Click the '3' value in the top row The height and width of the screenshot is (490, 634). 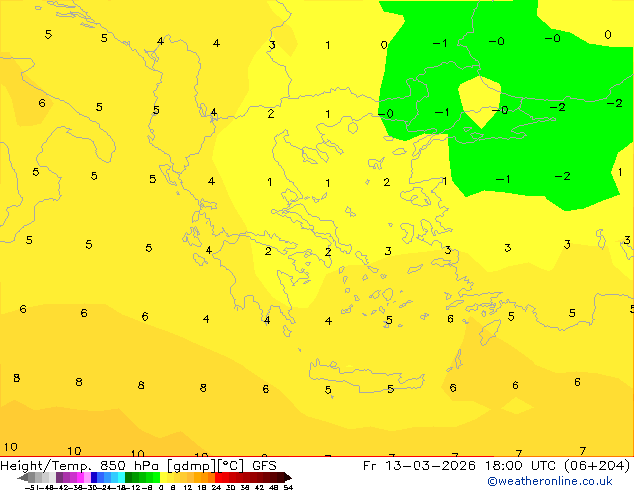(x=272, y=45)
